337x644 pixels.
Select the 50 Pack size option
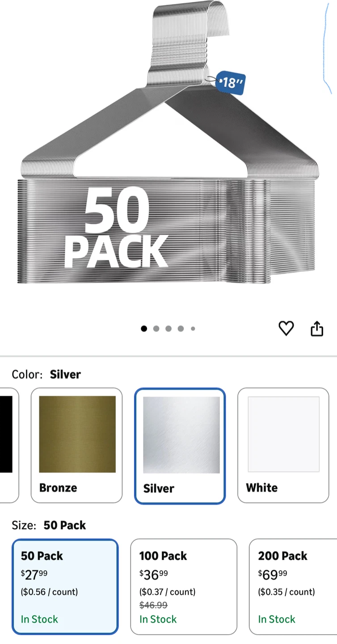coord(65,587)
